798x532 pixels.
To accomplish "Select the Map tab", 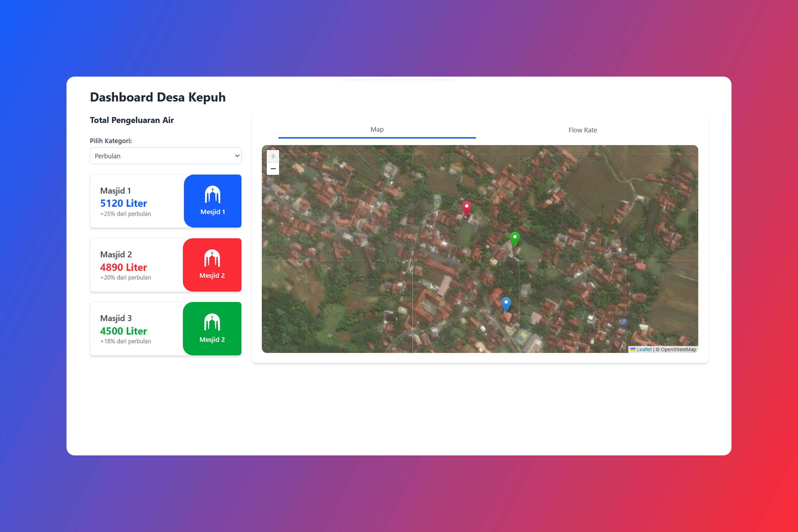I will [x=377, y=130].
